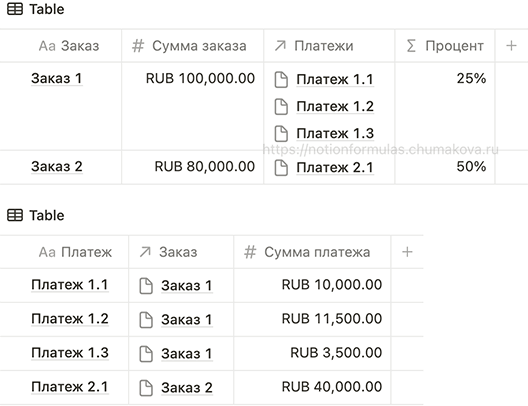Click the RUB 3,500.00 payment amount cell

(312, 353)
